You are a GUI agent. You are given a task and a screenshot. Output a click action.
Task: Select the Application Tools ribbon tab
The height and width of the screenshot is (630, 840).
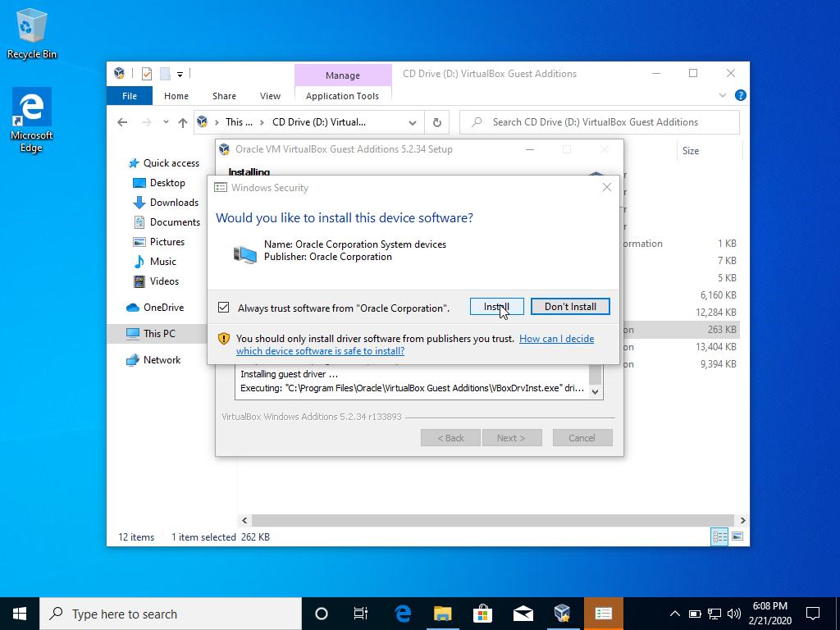pyautogui.click(x=342, y=96)
